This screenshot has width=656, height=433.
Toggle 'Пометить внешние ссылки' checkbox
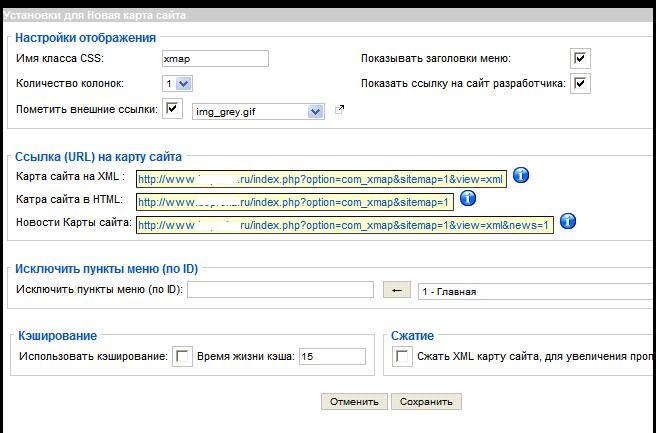click(x=173, y=108)
